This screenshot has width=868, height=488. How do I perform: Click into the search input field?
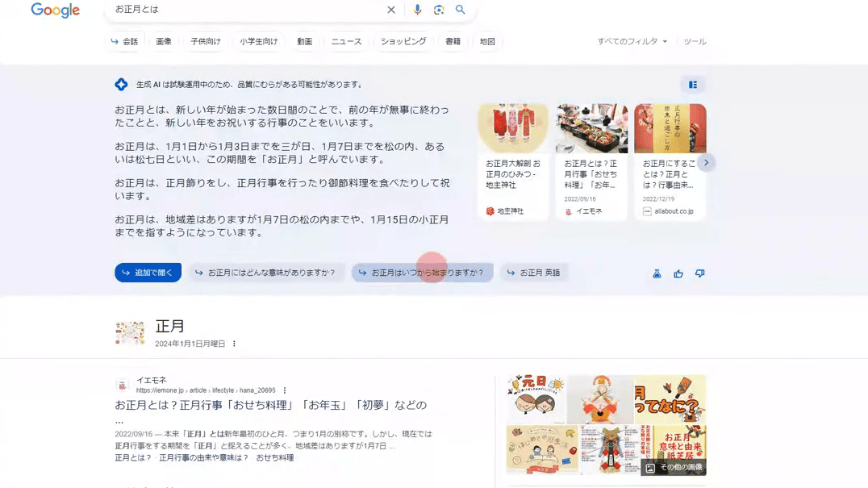246,10
